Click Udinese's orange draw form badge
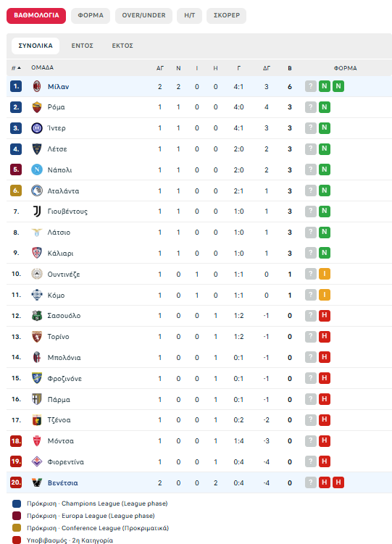Viewport: 392px width, 544px height. pos(325,274)
